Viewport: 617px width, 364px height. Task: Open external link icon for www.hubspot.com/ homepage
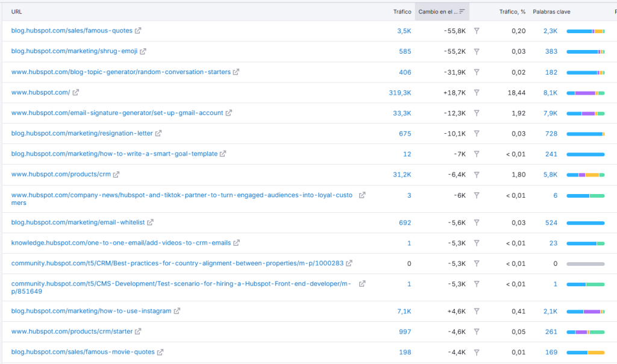click(76, 92)
